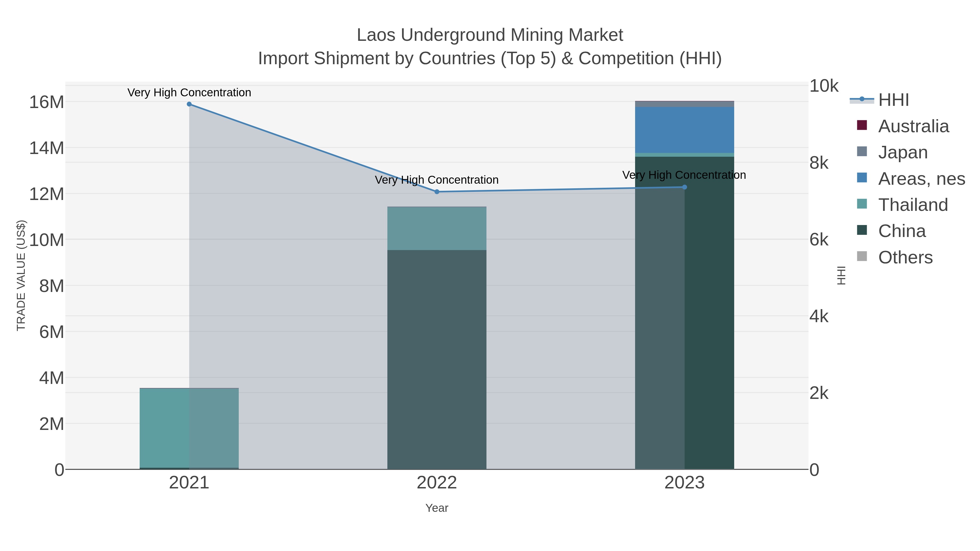Click the Very High Concentration label above 2021
This screenshot has height=551, width=980.
pyautogui.click(x=189, y=93)
